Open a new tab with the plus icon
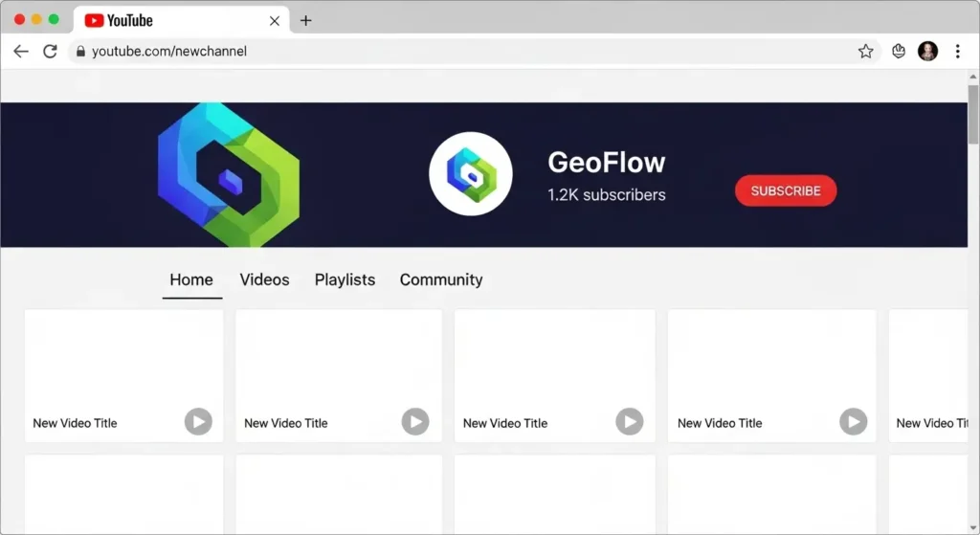 (305, 21)
